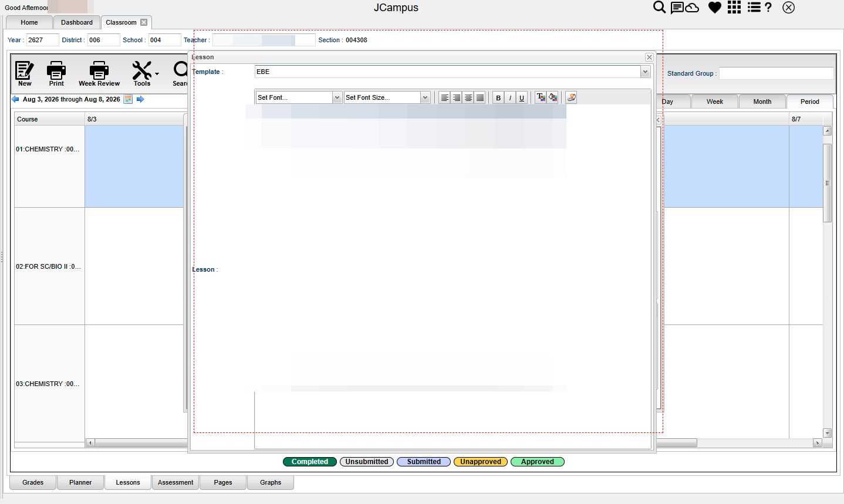
Task: Click the Standard Group input field
Action: (x=776, y=73)
